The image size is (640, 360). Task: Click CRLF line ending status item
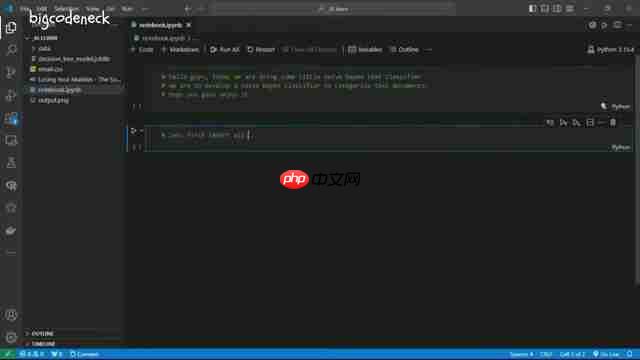pyautogui.click(x=546, y=354)
